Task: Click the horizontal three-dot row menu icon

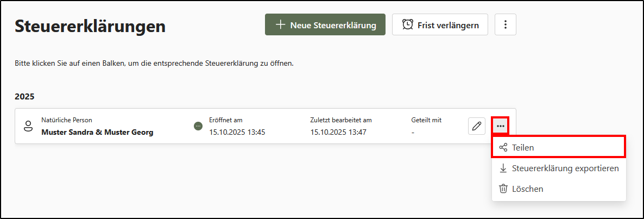Action: 500,126
